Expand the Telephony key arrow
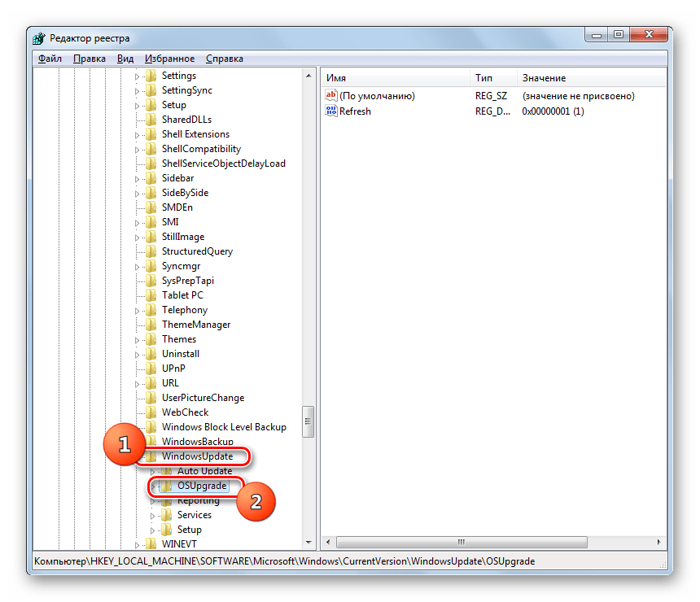The image size is (700, 602). point(137,310)
